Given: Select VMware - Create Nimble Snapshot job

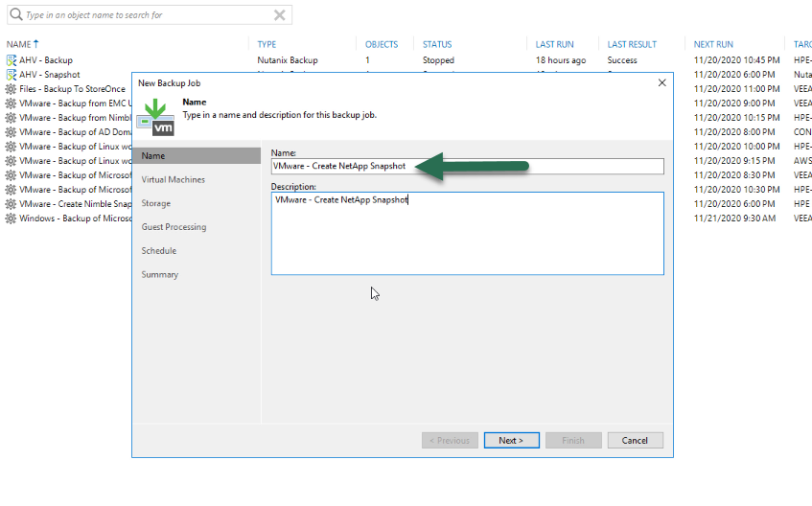Looking at the screenshot, I should pos(76,204).
